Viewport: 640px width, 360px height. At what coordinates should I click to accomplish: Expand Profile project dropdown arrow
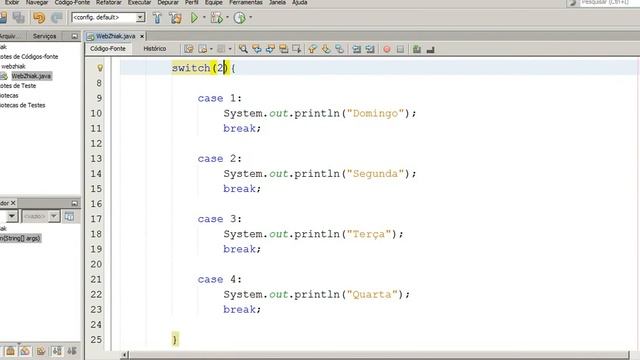(251, 18)
